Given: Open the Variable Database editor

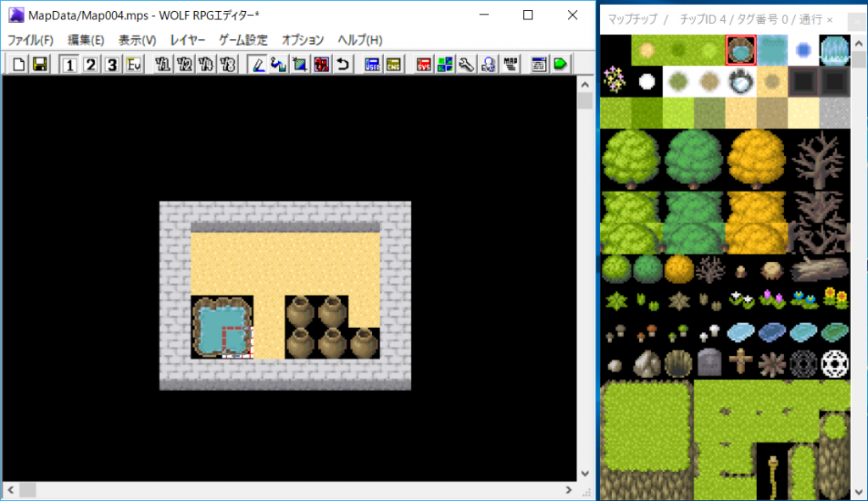Looking at the screenshot, I should click(393, 64).
